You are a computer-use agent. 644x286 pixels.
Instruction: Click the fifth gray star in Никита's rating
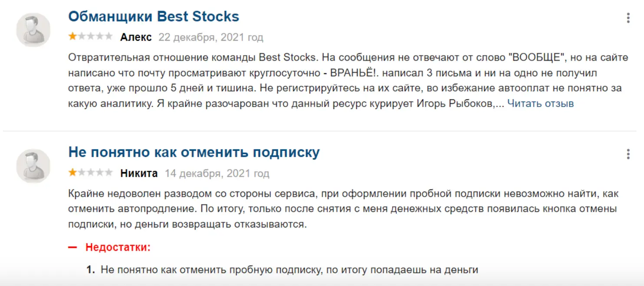108,173
